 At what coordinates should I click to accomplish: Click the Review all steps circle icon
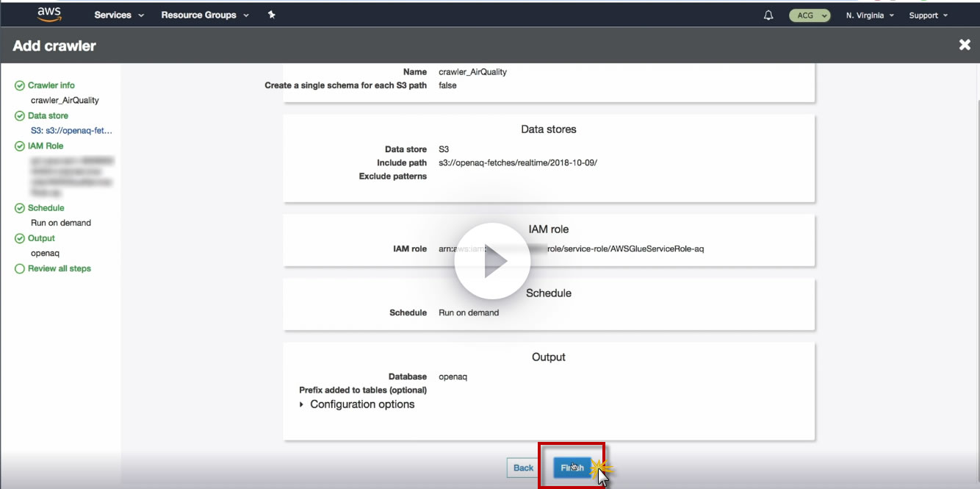[x=20, y=268]
